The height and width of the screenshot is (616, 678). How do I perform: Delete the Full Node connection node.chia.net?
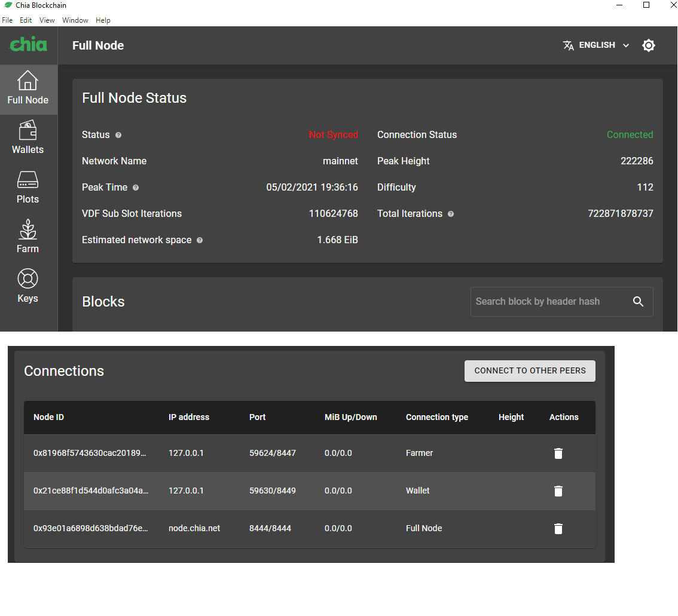click(558, 528)
